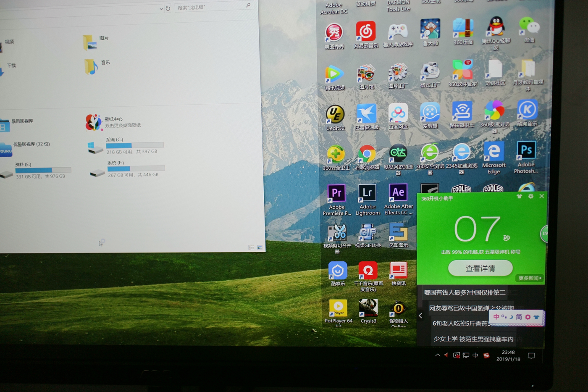This screenshot has width=588, height=392.
Task: Click the Explorer search box for this PC
Action: pyautogui.click(x=210, y=7)
